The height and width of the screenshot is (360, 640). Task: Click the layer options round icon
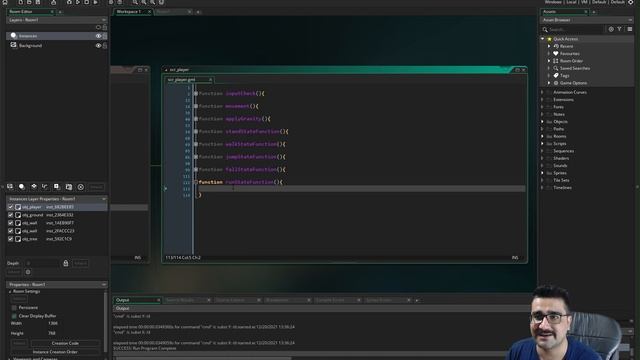[81, 187]
